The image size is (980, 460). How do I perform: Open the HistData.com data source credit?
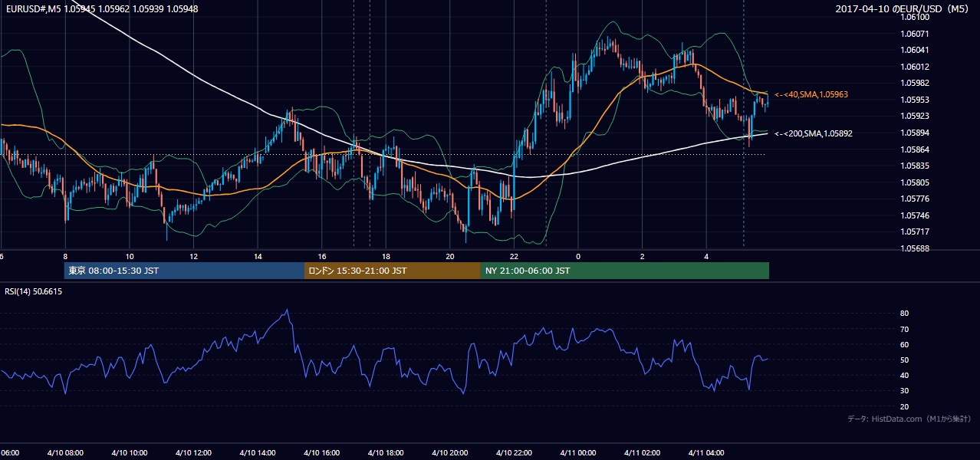tap(909, 419)
